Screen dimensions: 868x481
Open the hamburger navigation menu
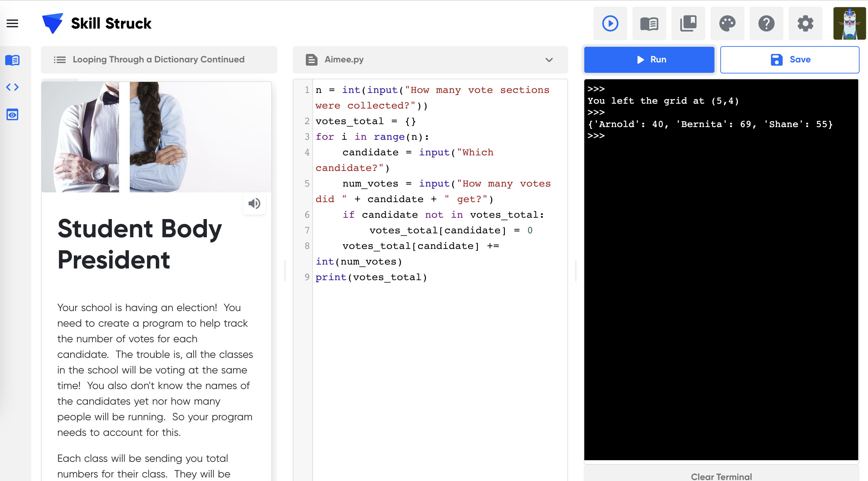(12, 23)
